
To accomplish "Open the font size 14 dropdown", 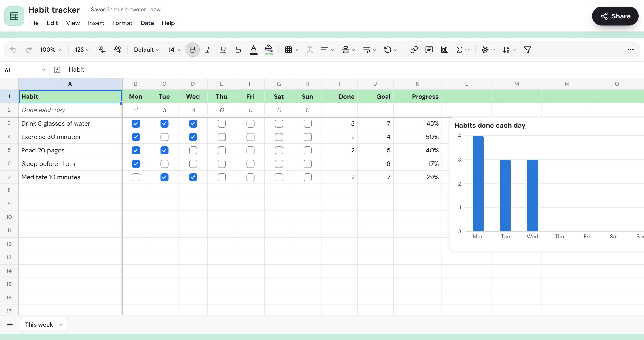I will coord(174,50).
